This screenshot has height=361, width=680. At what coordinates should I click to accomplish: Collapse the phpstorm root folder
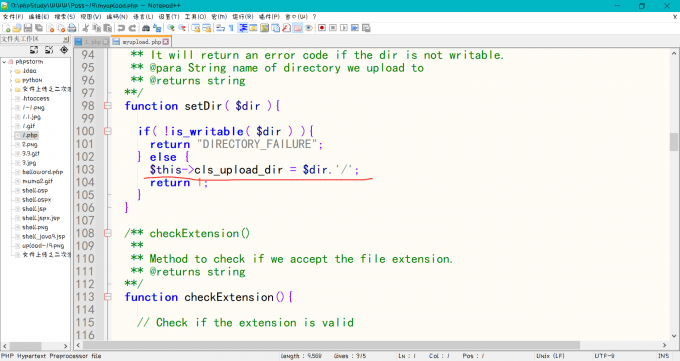[x=4, y=62]
